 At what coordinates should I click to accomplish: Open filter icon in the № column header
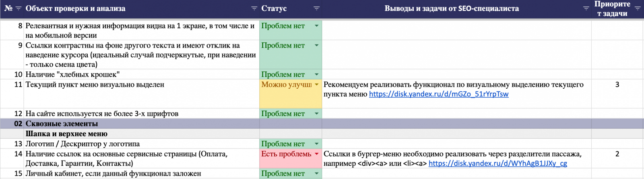coord(18,8)
